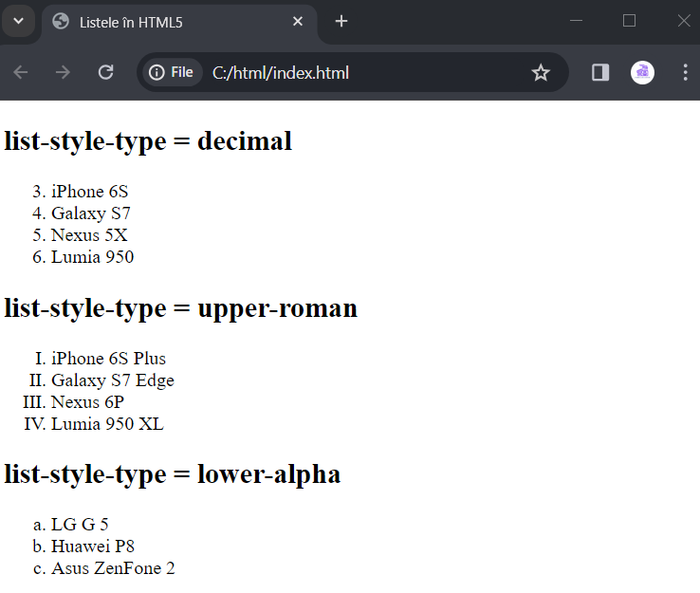Maximize the browser window
700x593 pixels.
pos(629,21)
